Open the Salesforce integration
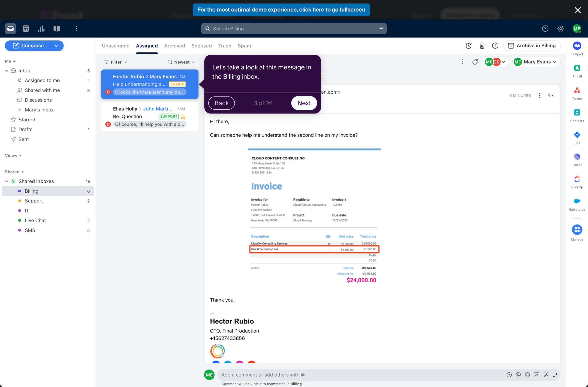Viewport: 588px width, 387px height. [x=577, y=204]
